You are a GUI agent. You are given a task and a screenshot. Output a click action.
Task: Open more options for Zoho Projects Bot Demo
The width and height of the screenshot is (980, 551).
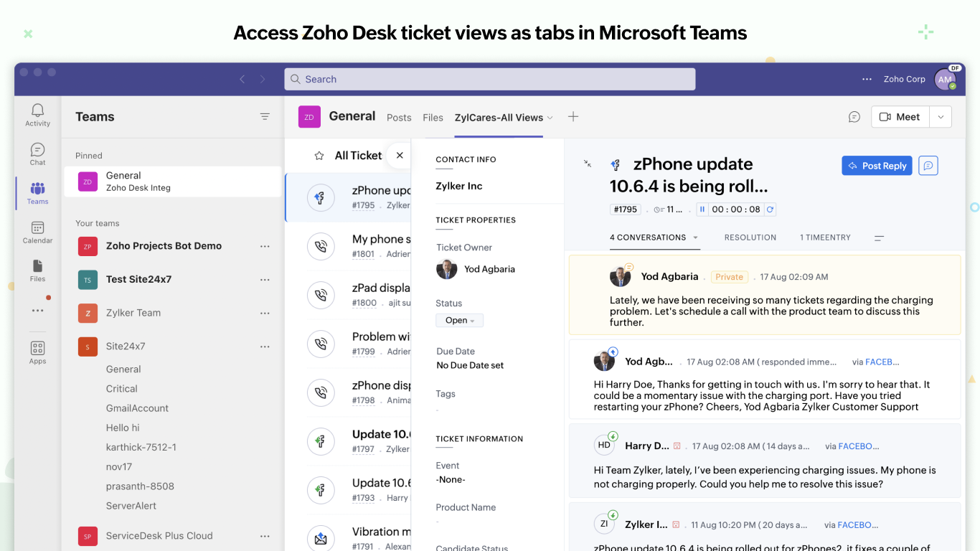(265, 246)
